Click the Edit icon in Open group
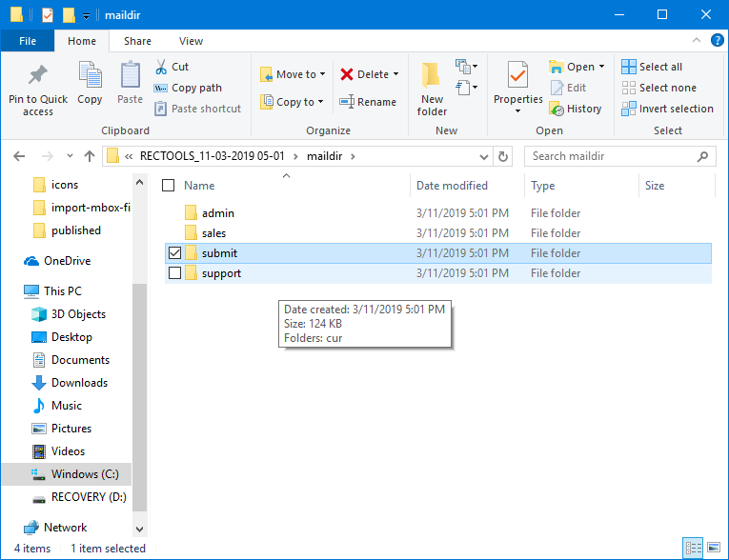 click(x=557, y=88)
